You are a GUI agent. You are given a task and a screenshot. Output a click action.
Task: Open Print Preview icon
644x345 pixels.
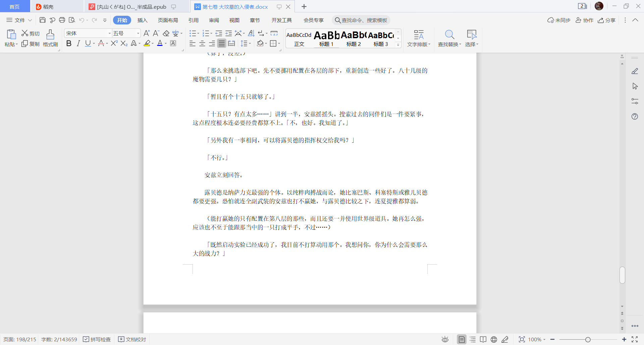click(x=72, y=20)
